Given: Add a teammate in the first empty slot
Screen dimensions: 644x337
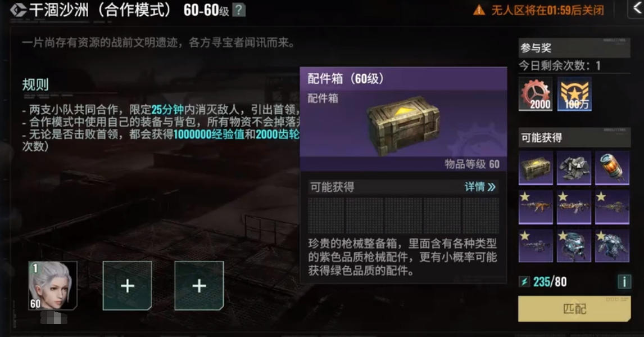Looking at the screenshot, I should (128, 286).
